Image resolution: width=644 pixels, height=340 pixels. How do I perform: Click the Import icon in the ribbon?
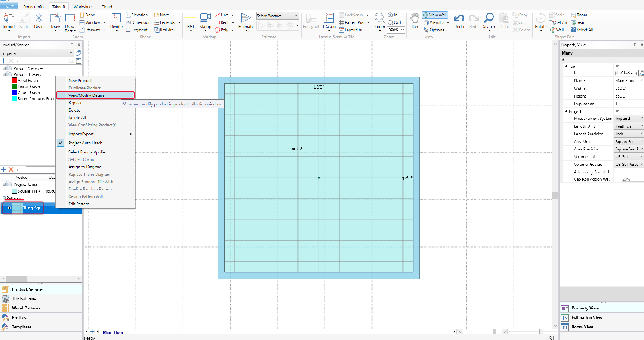pyautogui.click(x=9, y=21)
